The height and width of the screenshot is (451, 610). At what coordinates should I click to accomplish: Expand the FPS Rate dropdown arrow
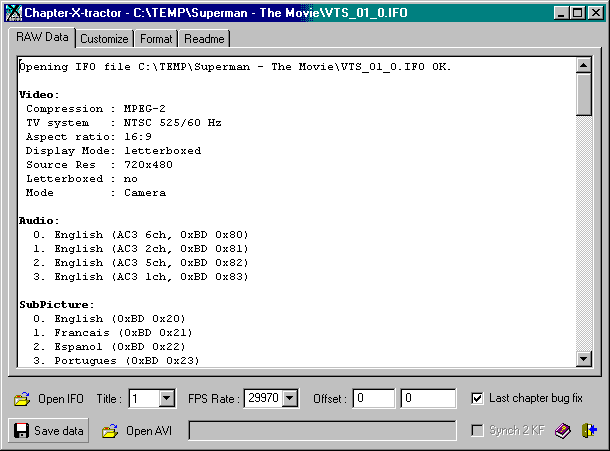click(290, 398)
